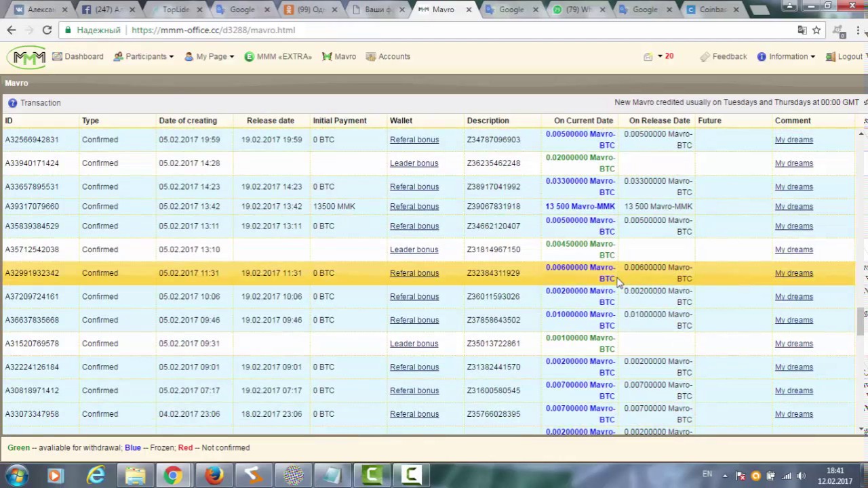Close the active Mavro browser tab
The height and width of the screenshot is (488, 868).
pos(469,9)
